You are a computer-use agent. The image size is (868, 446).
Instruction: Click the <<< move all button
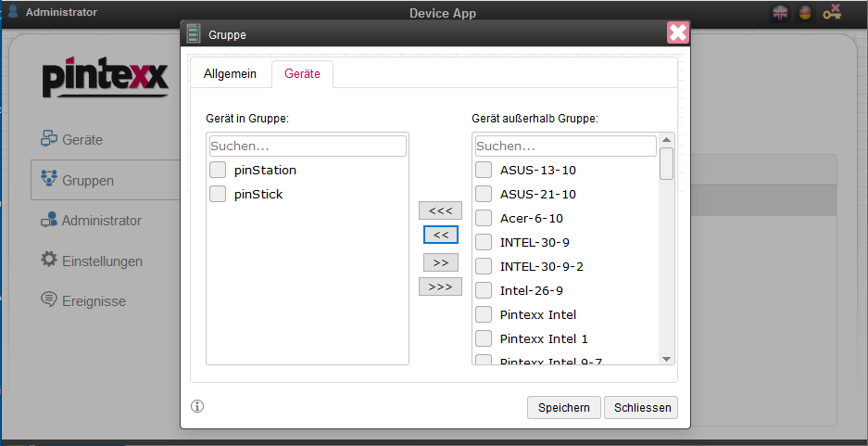coord(440,210)
